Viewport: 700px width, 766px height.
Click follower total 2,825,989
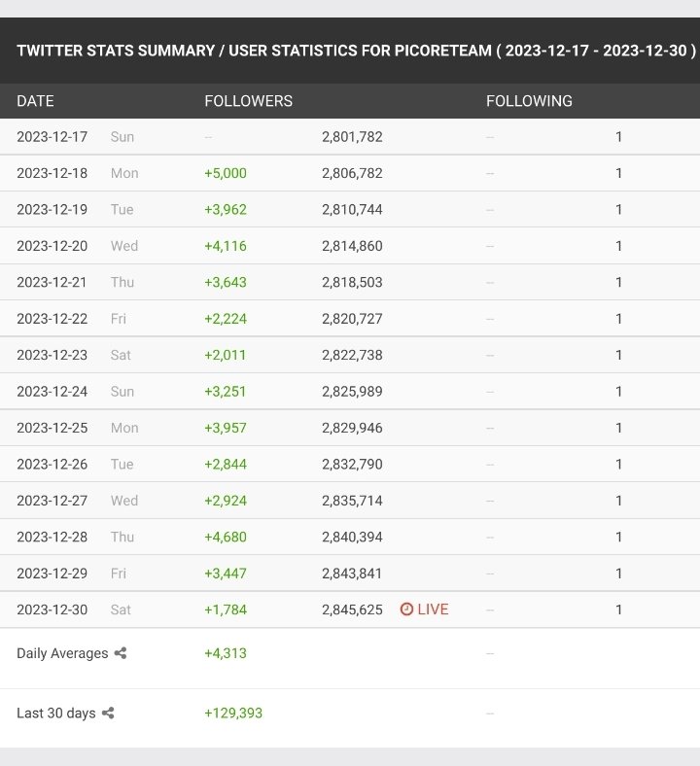[352, 392]
